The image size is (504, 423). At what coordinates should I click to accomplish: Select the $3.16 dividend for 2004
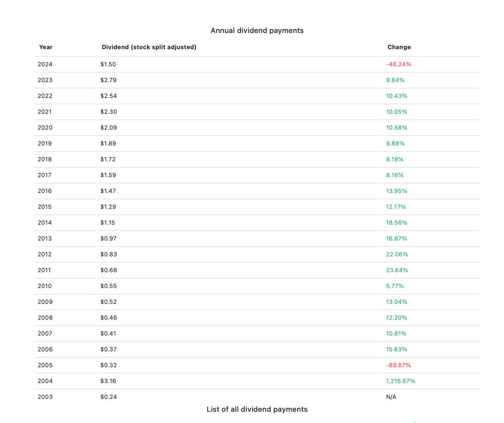pyautogui.click(x=108, y=381)
